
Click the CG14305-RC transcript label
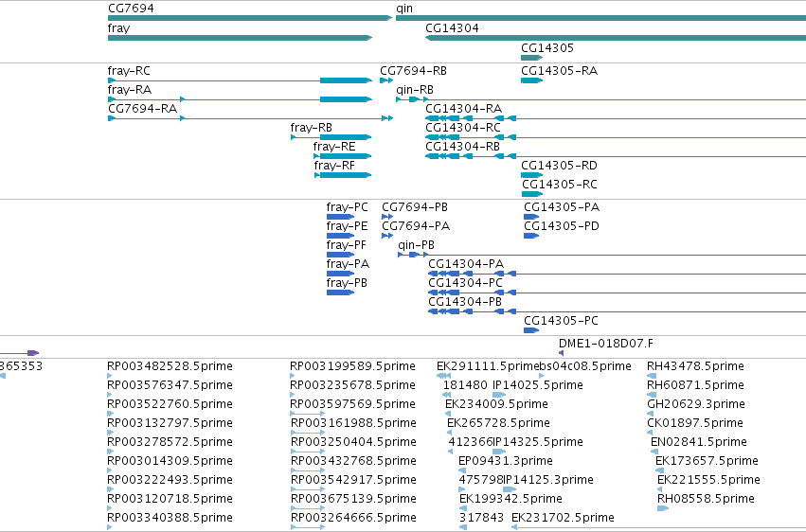[560, 185]
